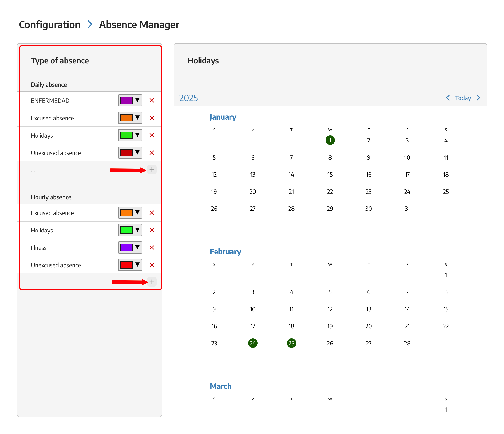The image size is (504, 434).
Task: Click the purple ENFERMEDAD color swatch
Action: click(x=126, y=100)
